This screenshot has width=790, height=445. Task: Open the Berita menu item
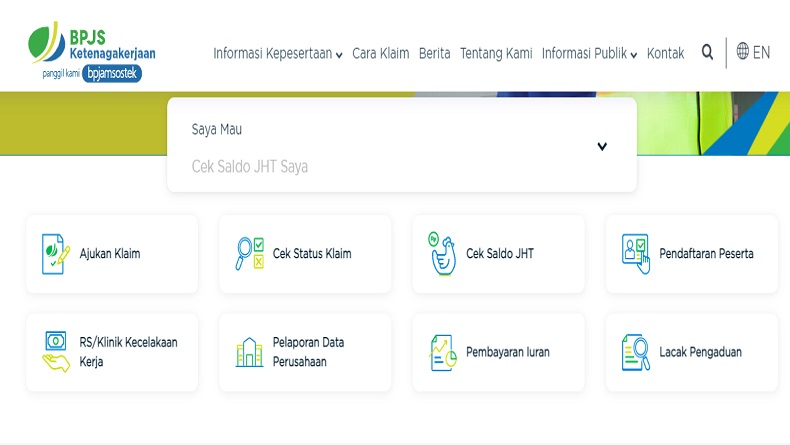pos(434,54)
